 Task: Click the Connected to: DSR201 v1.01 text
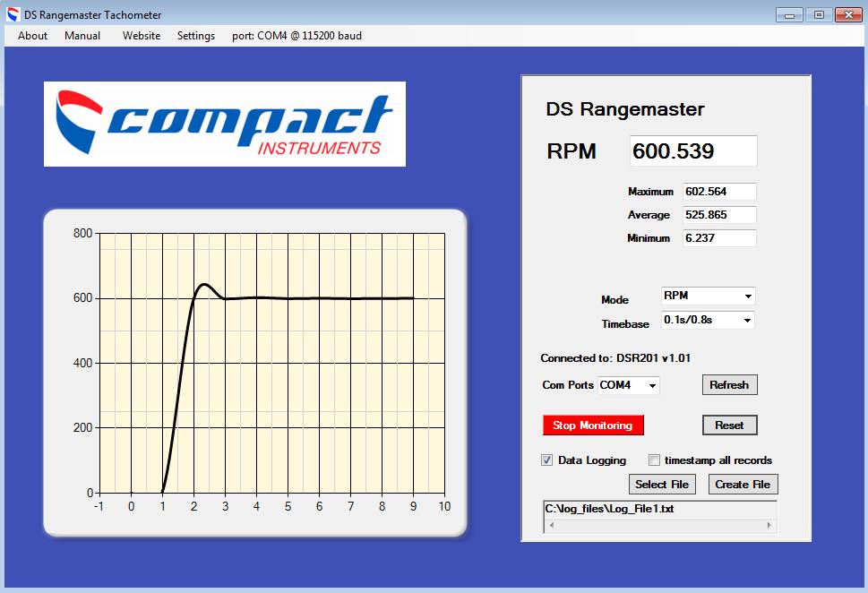(x=615, y=358)
